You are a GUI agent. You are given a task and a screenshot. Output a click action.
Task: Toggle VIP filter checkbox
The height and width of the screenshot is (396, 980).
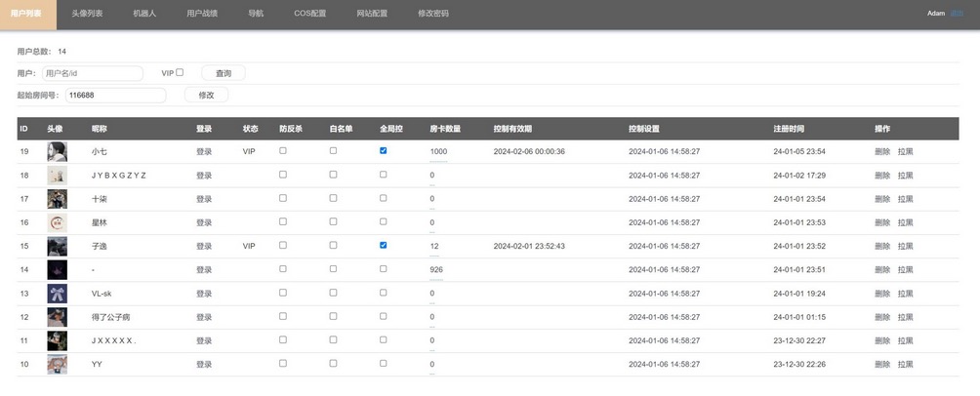coord(180,72)
